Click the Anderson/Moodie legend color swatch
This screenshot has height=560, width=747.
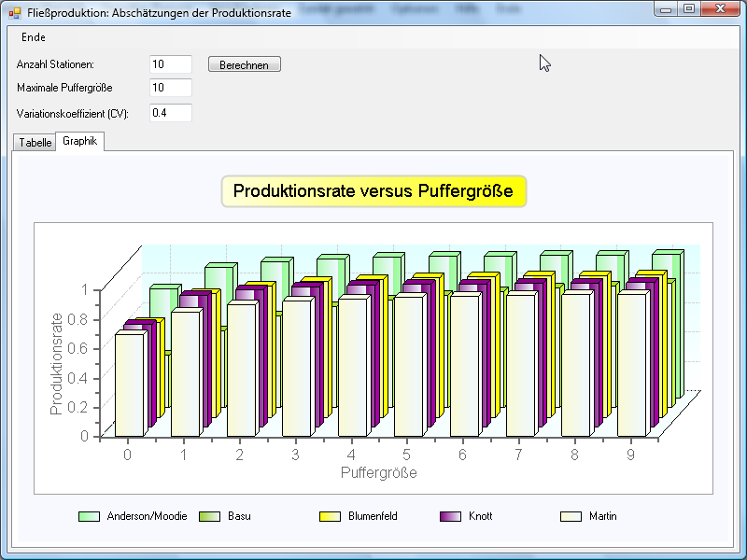89,516
